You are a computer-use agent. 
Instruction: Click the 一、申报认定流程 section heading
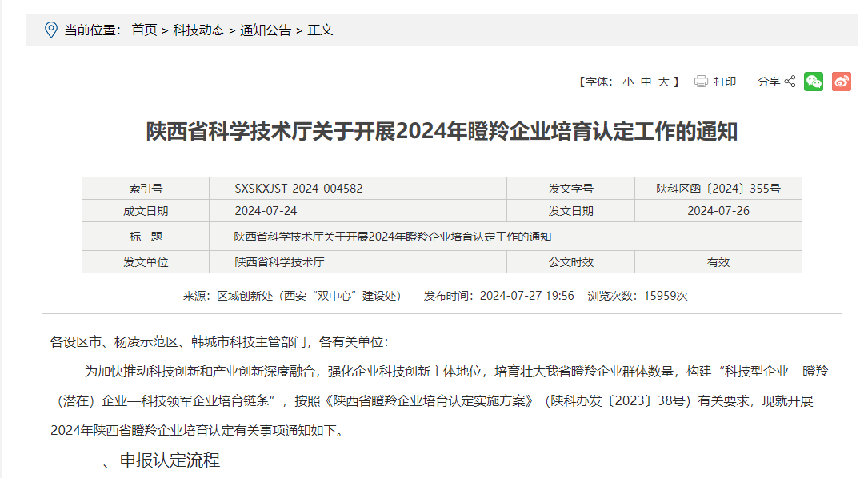point(153,460)
